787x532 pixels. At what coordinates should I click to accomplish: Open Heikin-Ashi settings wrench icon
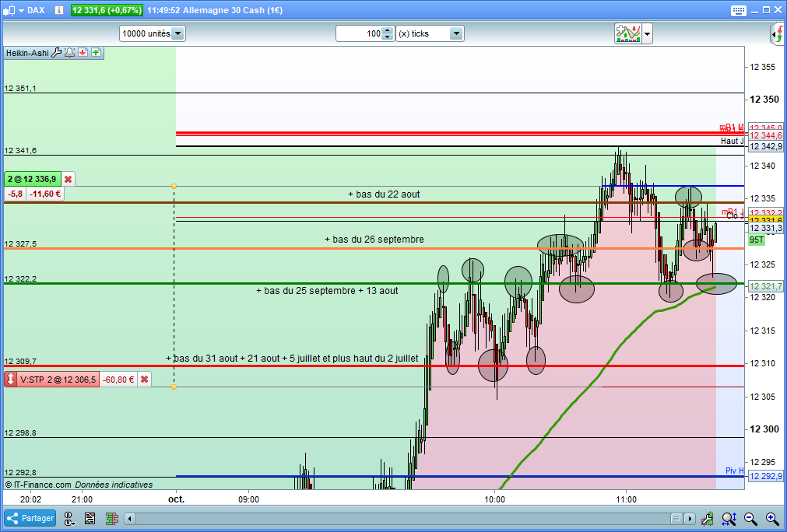(57, 53)
